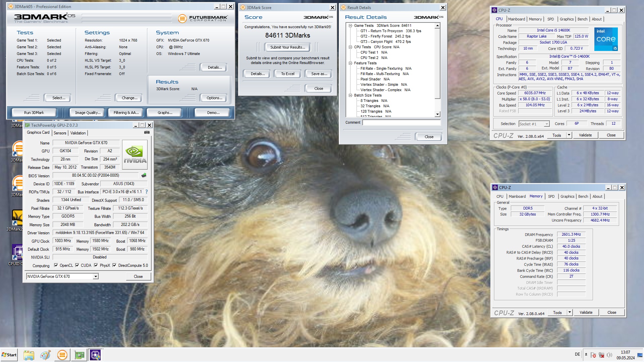Open Paint from the taskbar
The image size is (644, 362).
(45, 355)
